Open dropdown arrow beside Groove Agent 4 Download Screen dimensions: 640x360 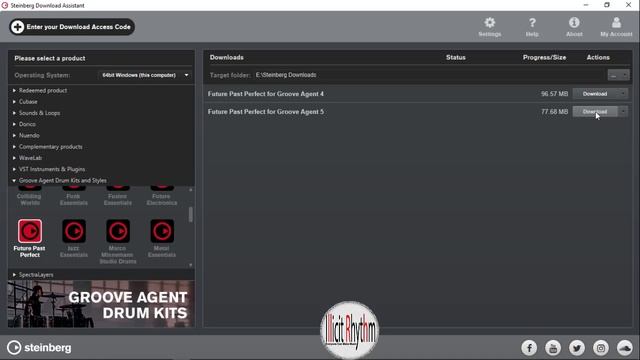pos(623,94)
